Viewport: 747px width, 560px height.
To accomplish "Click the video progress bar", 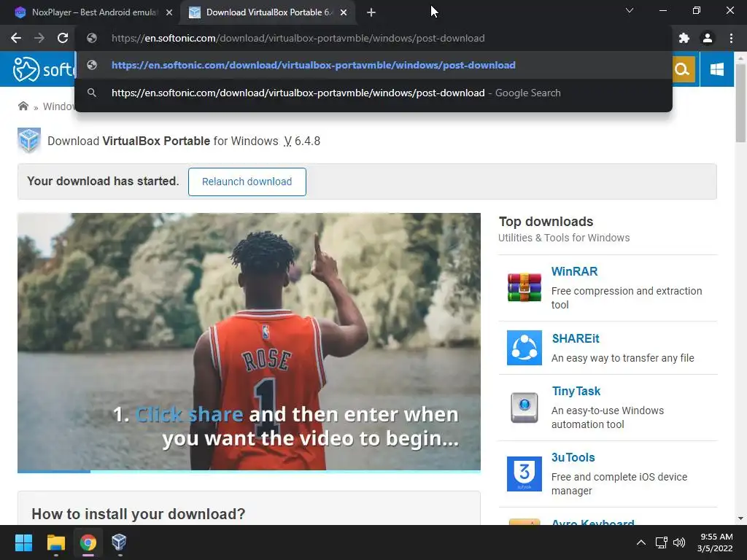I will (249, 472).
